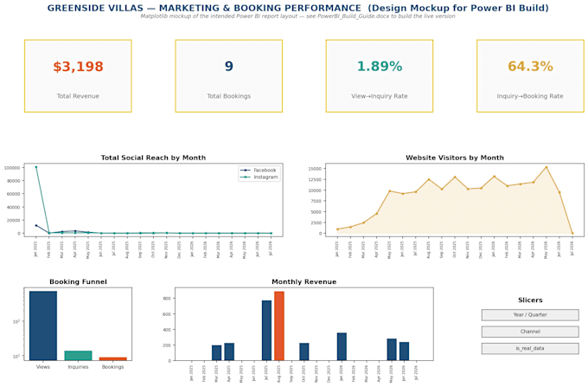Click the 1.89% conversion value
This screenshot has width=588, height=387.
tap(380, 67)
